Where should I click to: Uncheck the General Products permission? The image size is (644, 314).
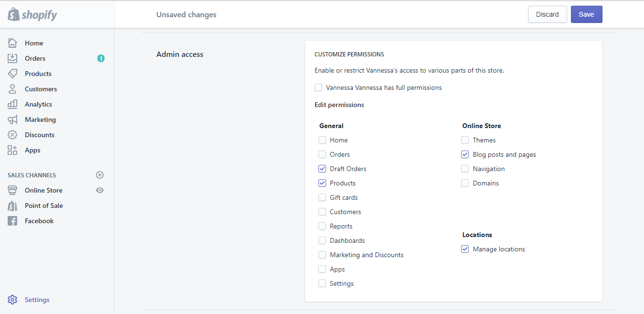[322, 183]
